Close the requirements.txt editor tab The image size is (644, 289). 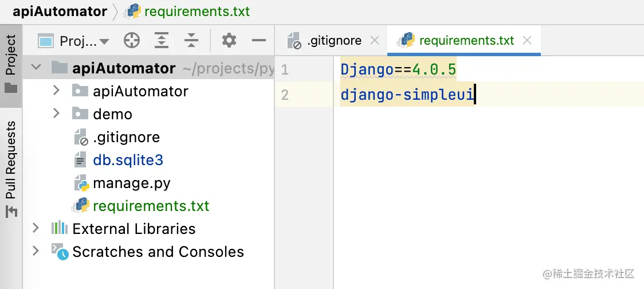[x=527, y=41]
